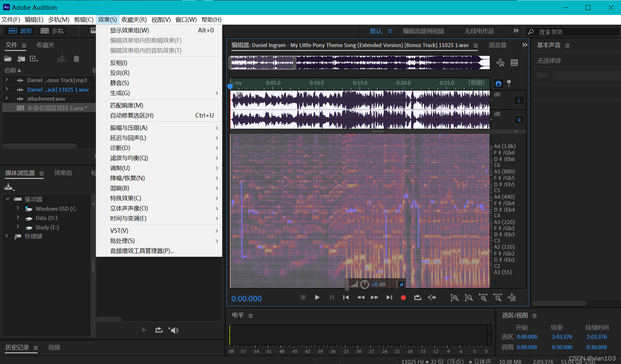This screenshot has height=364, width=621.
Task: Toggle right channel R enable button
Action: [x=519, y=120]
